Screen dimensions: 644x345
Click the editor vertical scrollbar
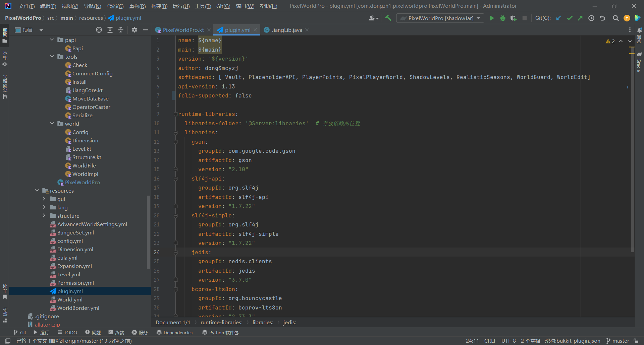[x=632, y=149]
